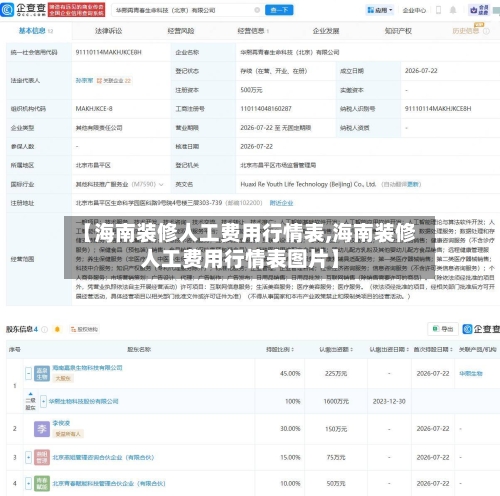Click the 大股东 tag
Viewport: 500px width, 496px height.
63,378
